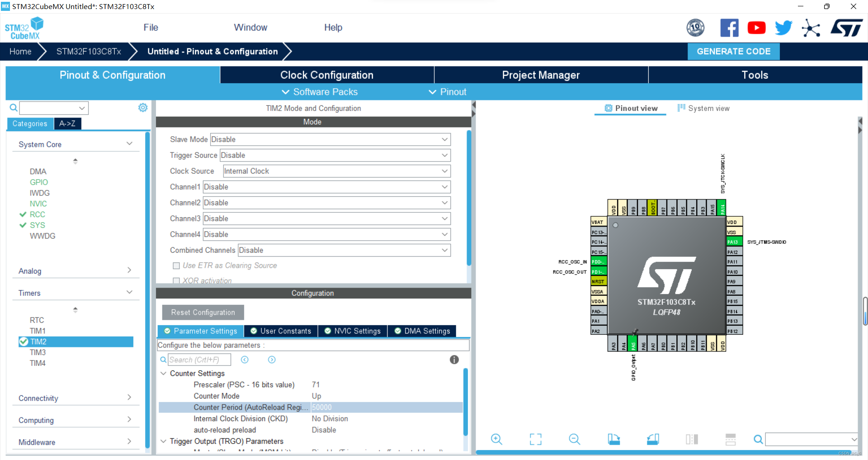Click the pin list layout icon
Image resolution: width=868 pixels, height=460 pixels.
(x=731, y=439)
